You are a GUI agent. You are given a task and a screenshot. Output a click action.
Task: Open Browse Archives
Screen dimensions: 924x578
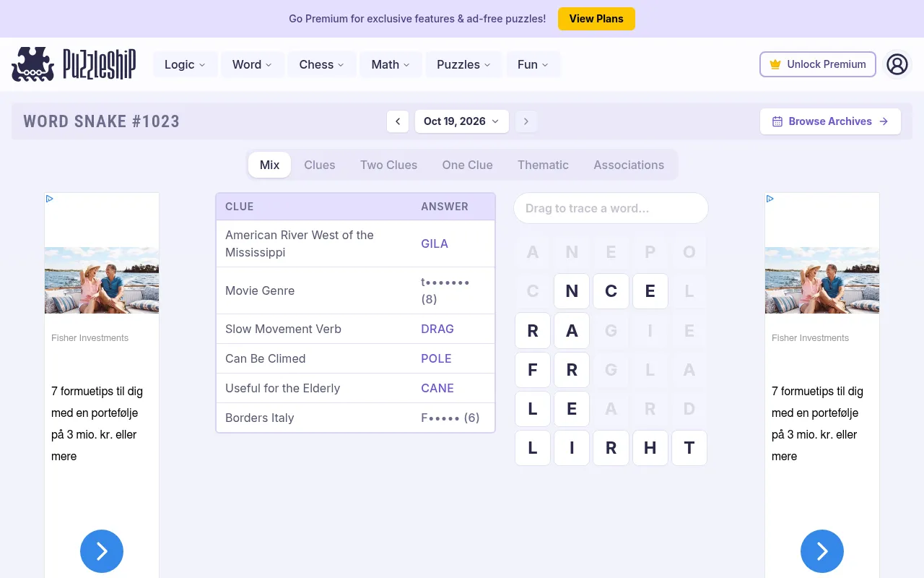click(x=830, y=121)
